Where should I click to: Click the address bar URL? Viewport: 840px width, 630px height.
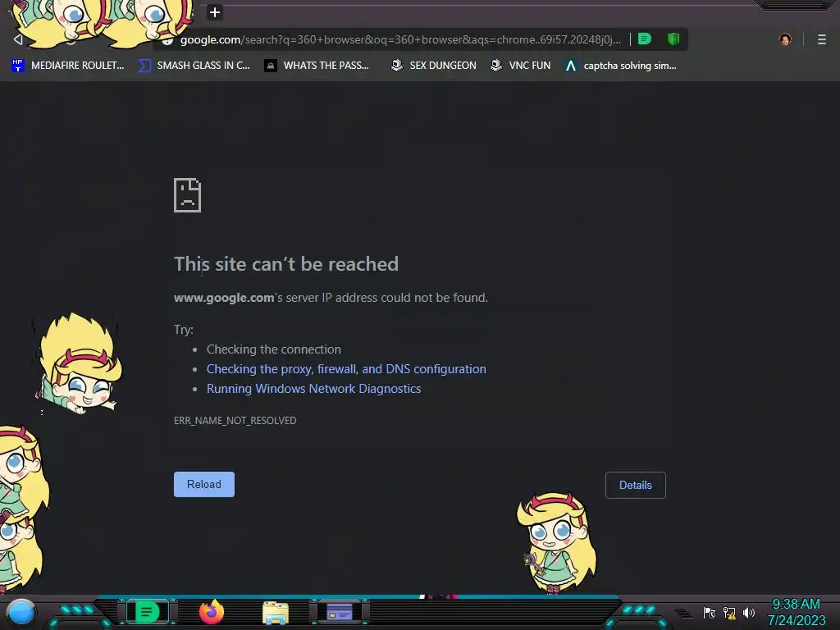click(400, 39)
